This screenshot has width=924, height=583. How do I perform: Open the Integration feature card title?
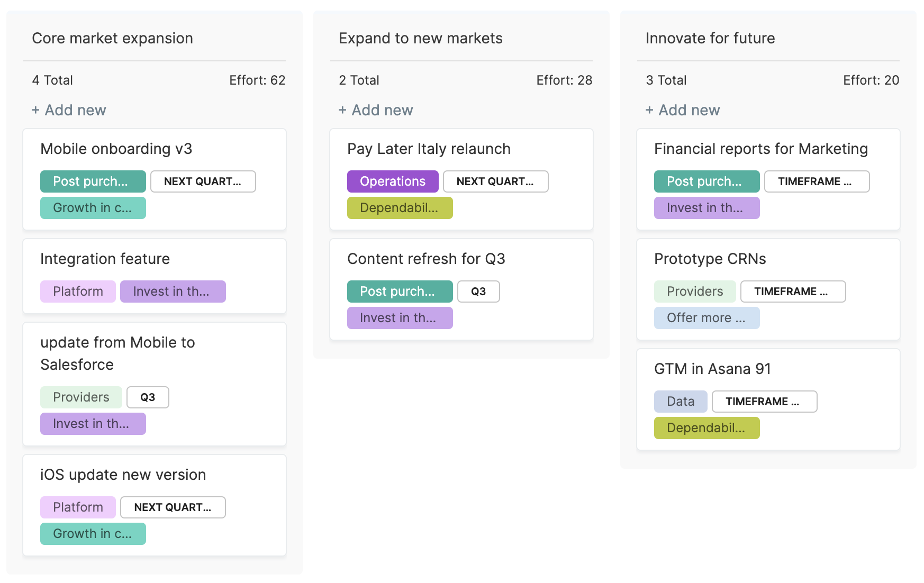click(x=105, y=259)
